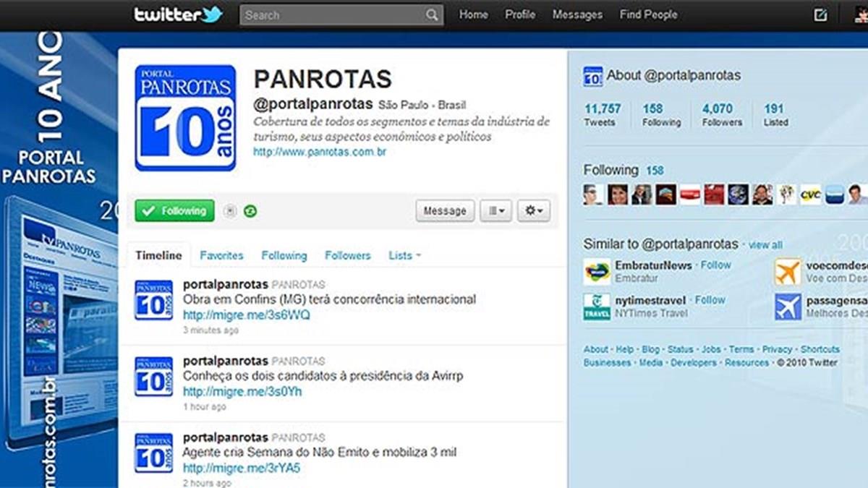The image size is (868, 488).
Task: Click the CVC avatar in Following
Action: [x=810, y=194]
